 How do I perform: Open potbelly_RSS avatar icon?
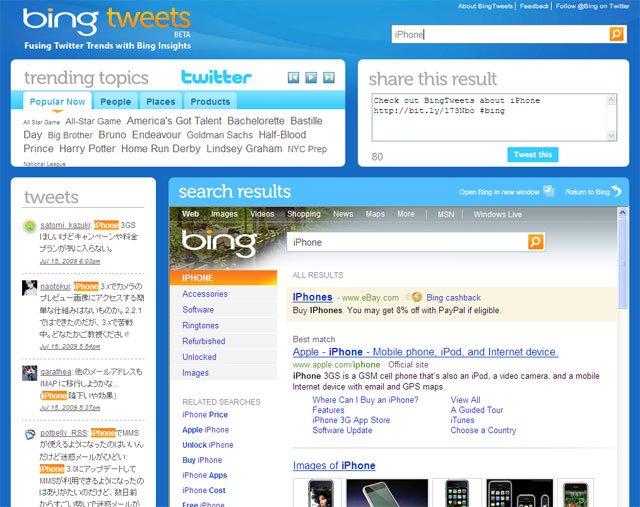pyautogui.click(x=30, y=435)
